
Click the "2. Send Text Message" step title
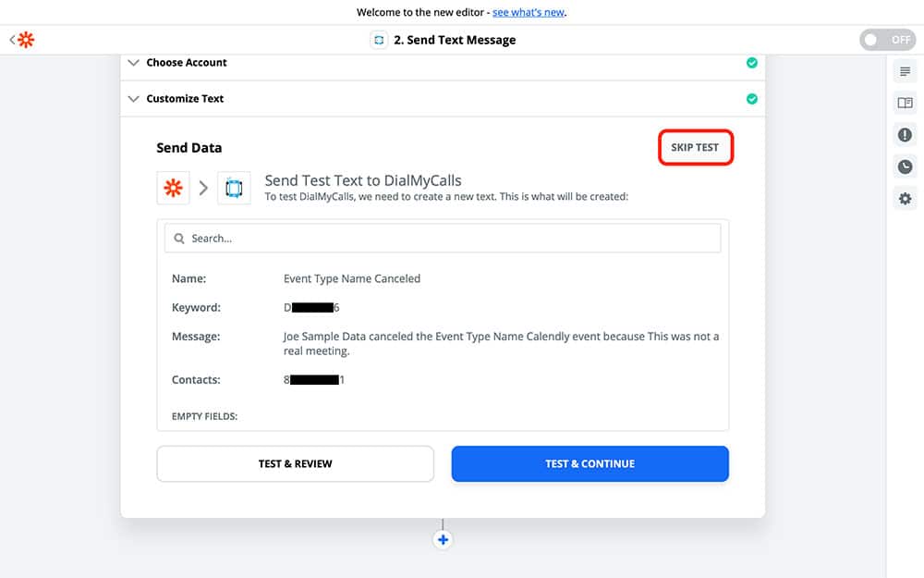(455, 40)
